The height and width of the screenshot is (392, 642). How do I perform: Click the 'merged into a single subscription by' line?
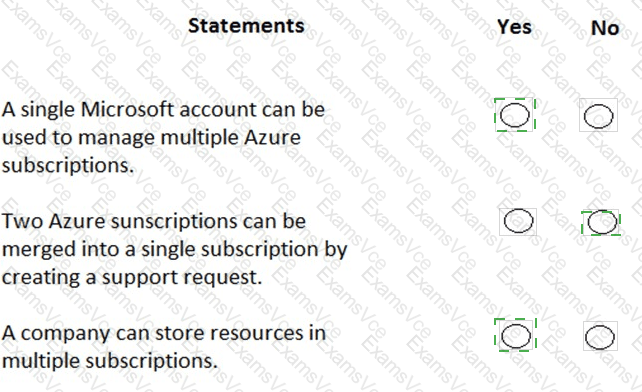pyautogui.click(x=174, y=249)
